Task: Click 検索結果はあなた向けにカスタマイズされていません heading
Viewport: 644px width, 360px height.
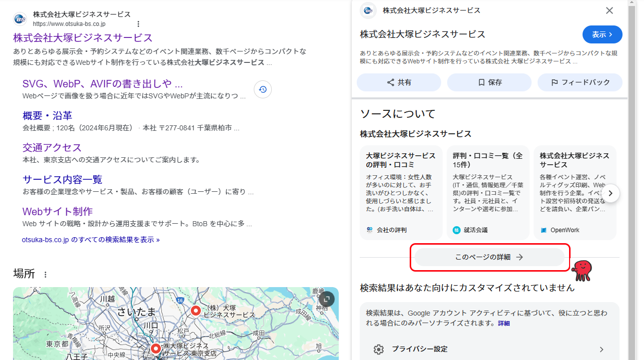Action: (x=467, y=288)
